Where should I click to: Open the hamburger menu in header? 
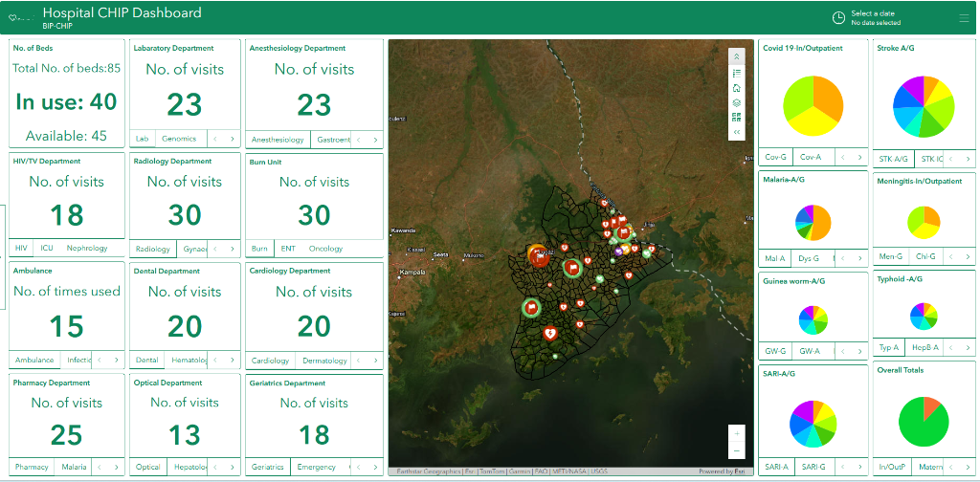point(964,18)
